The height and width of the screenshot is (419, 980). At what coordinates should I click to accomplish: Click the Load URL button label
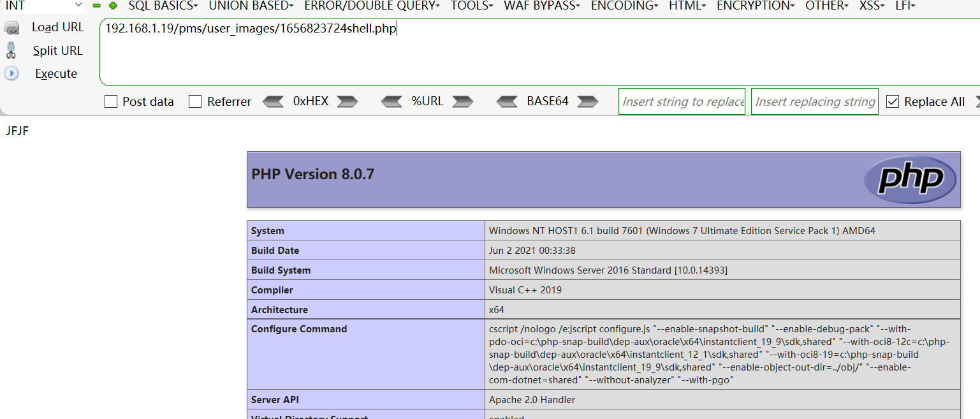[58, 27]
